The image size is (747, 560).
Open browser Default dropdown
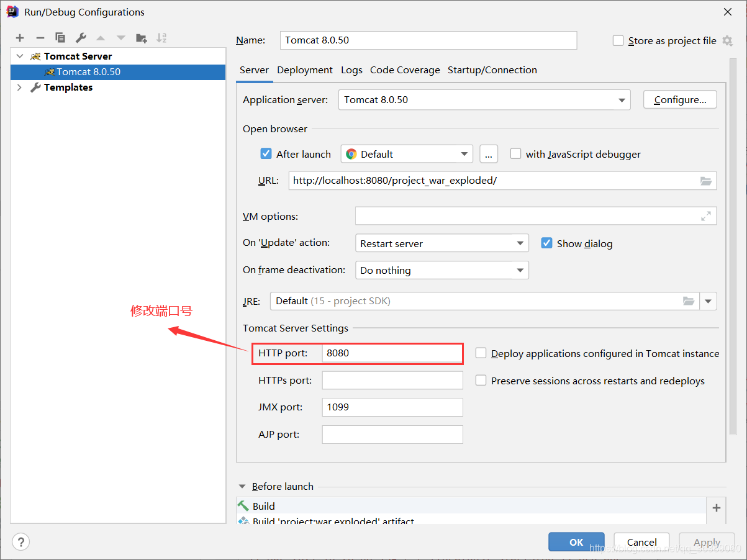coord(407,154)
